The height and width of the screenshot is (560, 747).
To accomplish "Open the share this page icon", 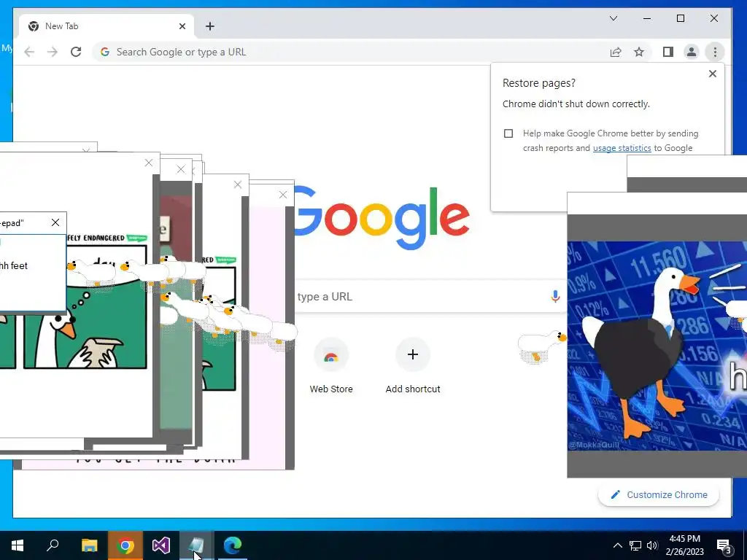I will pos(616,52).
